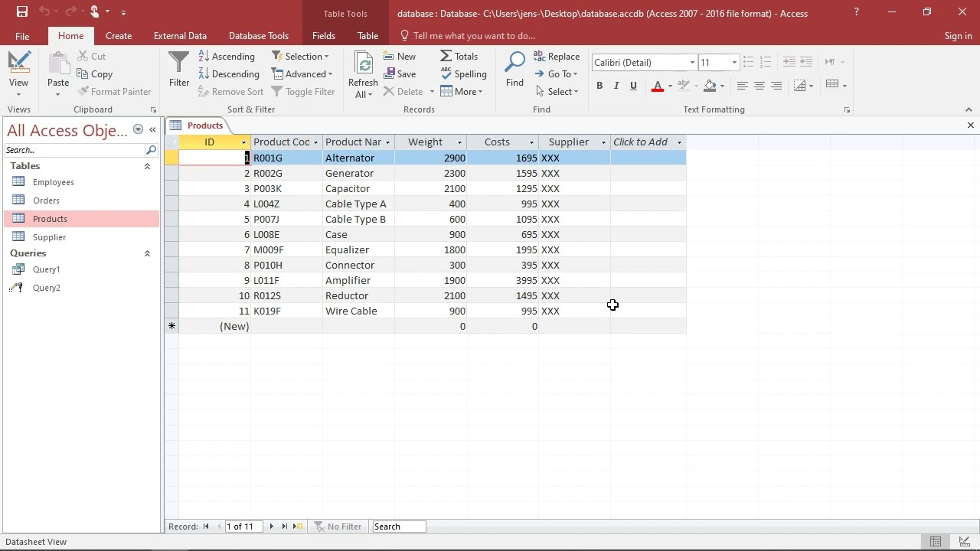Open the Selection filter dropdown
This screenshot has width=980, height=551.
point(300,56)
